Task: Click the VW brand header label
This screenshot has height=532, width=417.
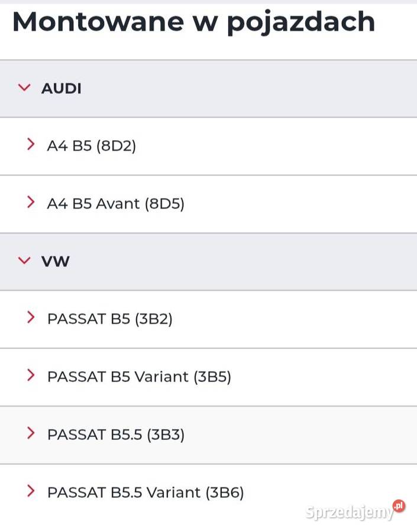Action: (x=56, y=261)
